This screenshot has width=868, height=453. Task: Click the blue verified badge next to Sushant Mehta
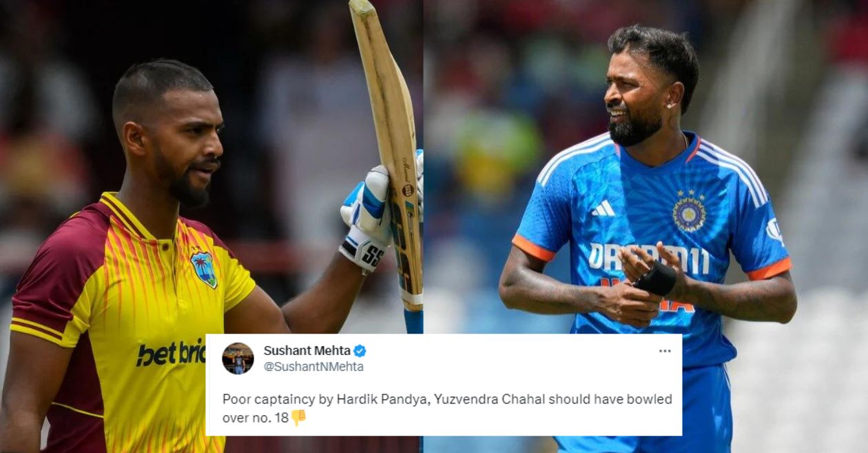(x=360, y=351)
